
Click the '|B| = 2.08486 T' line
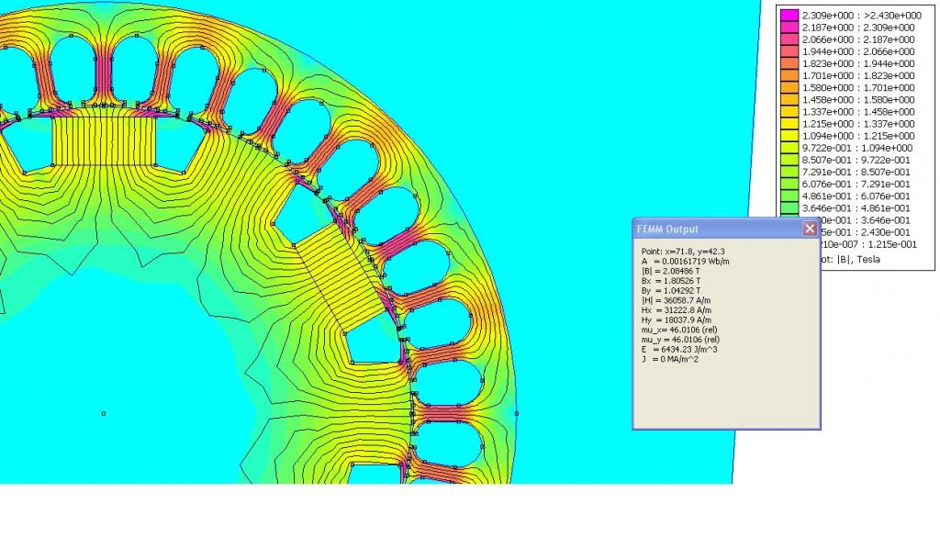[670, 271]
